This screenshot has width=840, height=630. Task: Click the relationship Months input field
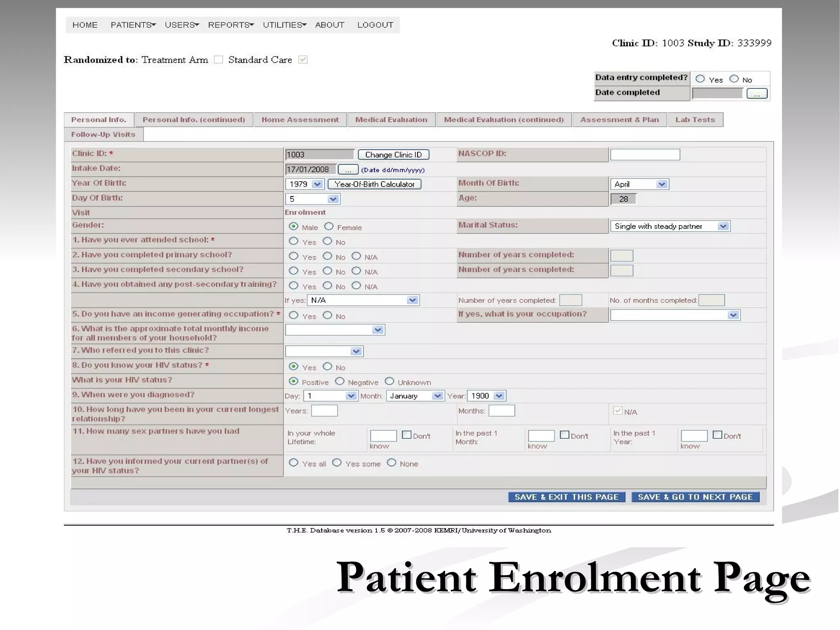pos(502,411)
